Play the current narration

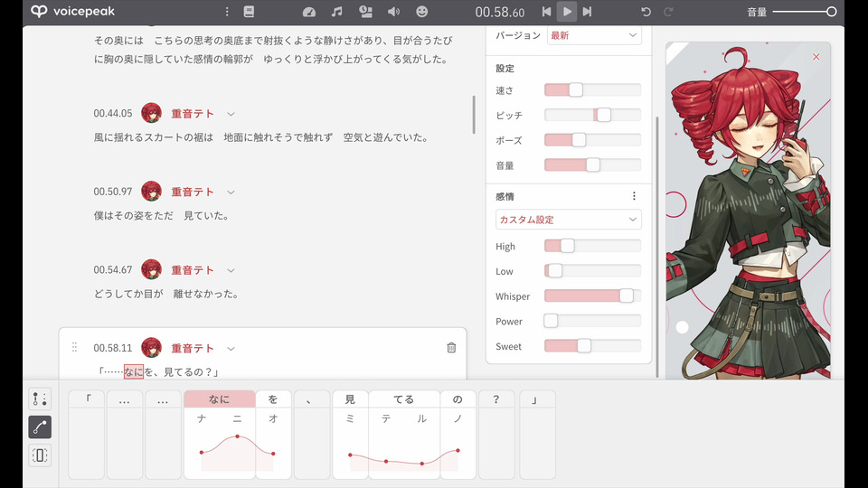coord(567,12)
